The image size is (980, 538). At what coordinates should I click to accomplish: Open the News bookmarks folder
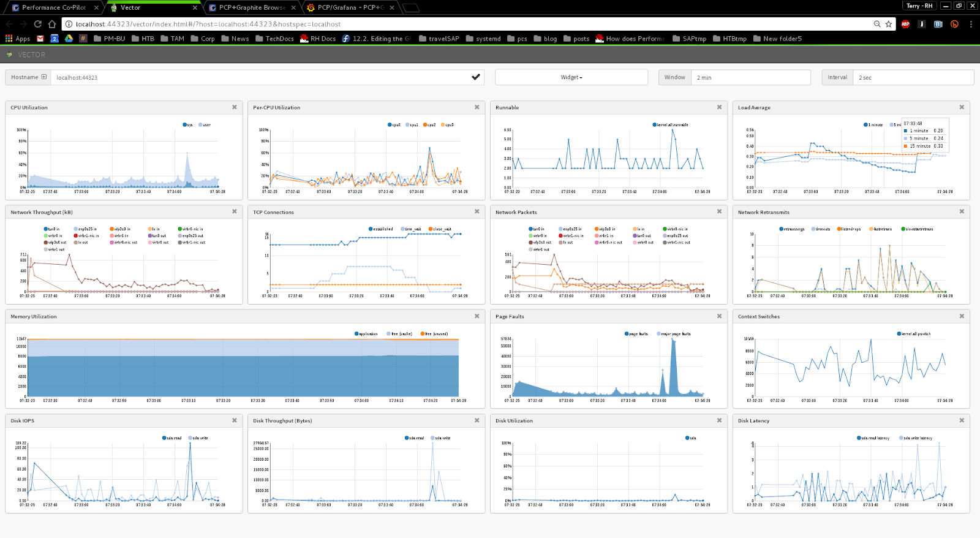click(x=235, y=39)
